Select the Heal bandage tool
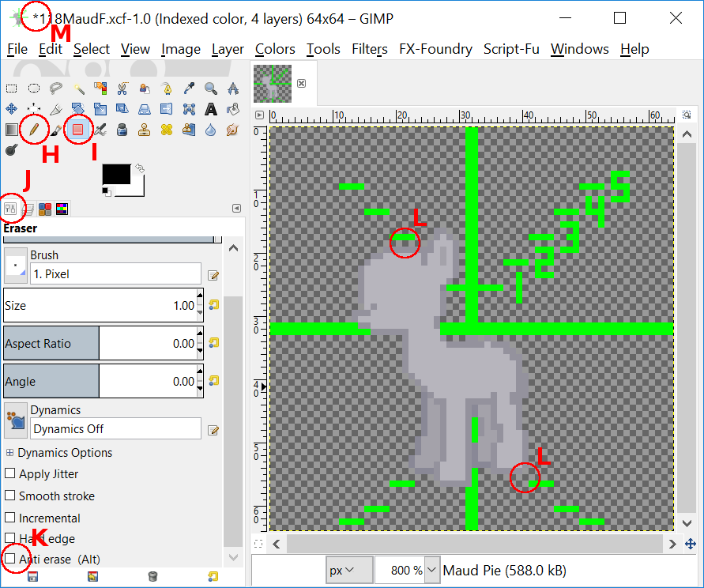Viewport: 704px width, 588px height. pos(167,130)
